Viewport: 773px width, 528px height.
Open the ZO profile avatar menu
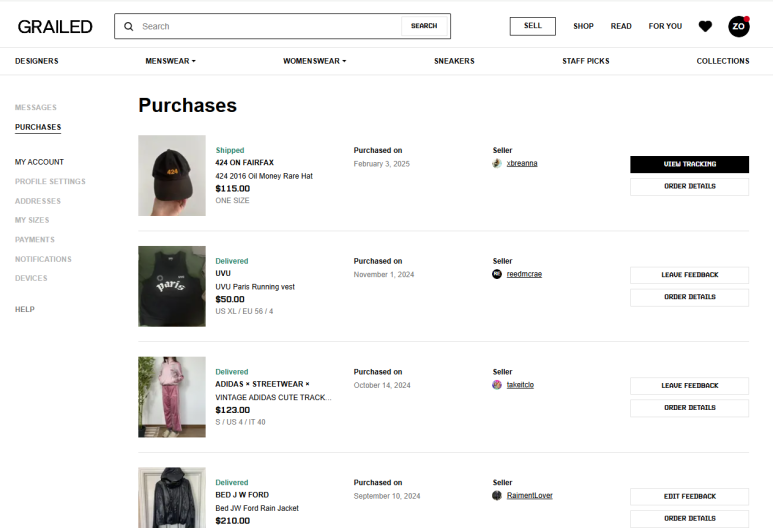pos(738,26)
